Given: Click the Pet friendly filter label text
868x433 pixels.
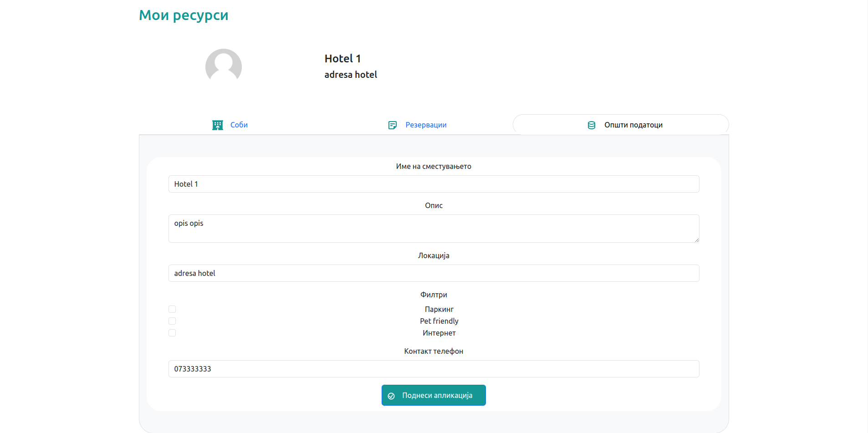Looking at the screenshot, I should [x=439, y=321].
